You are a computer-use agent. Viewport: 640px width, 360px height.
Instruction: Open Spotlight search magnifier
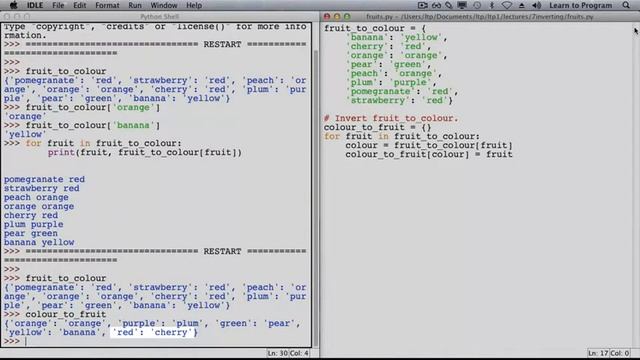pos(626,5)
